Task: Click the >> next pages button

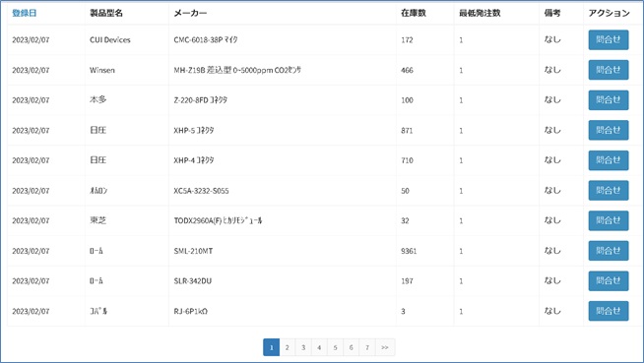Action: coord(385,347)
